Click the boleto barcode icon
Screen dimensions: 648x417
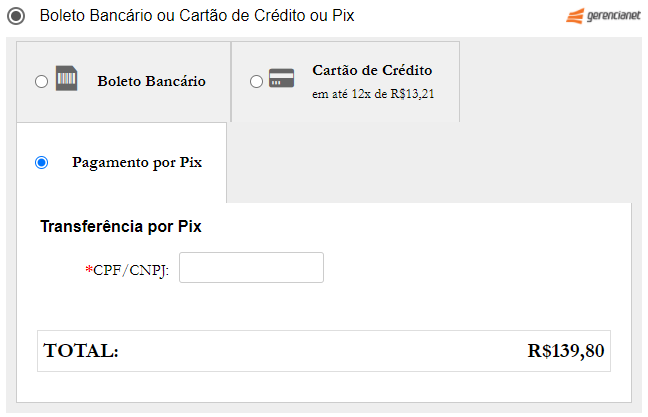point(66,80)
